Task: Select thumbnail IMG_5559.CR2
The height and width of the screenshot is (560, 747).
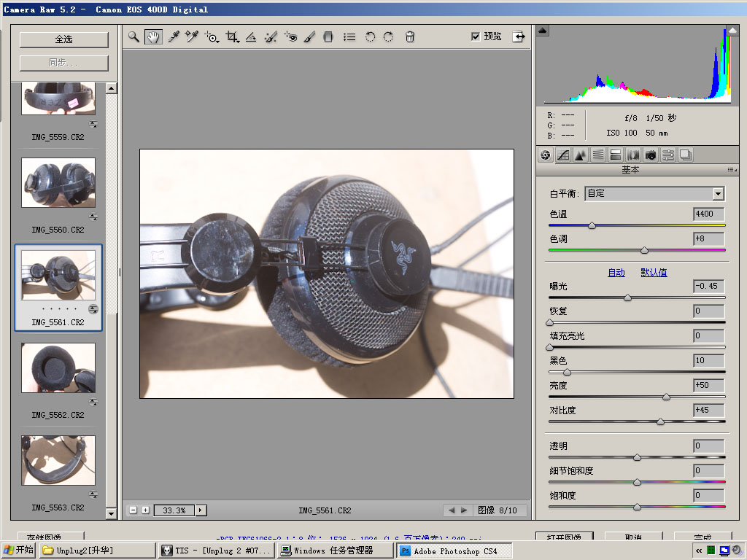Action: click(x=58, y=98)
